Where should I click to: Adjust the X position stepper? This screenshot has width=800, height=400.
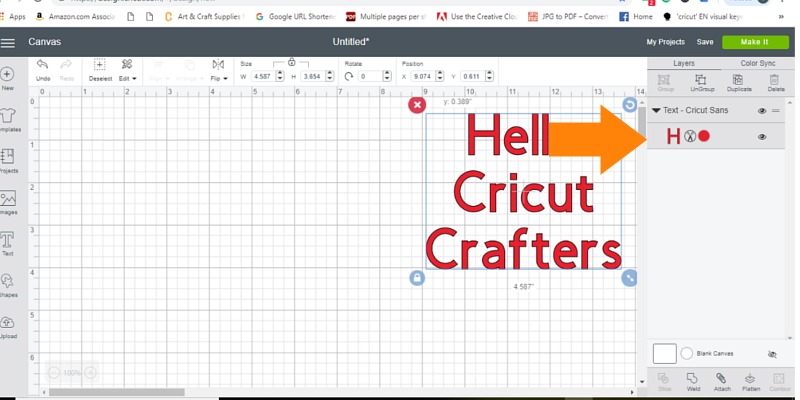[x=440, y=76]
